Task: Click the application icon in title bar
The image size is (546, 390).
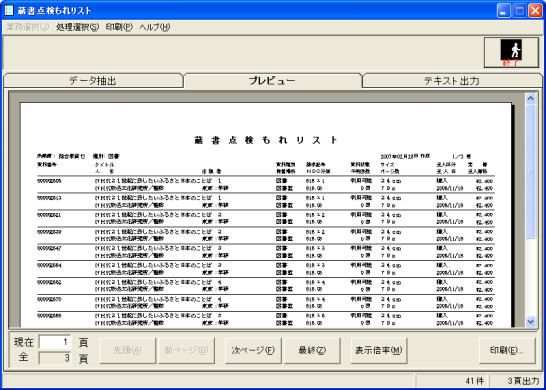Action: click(x=9, y=10)
